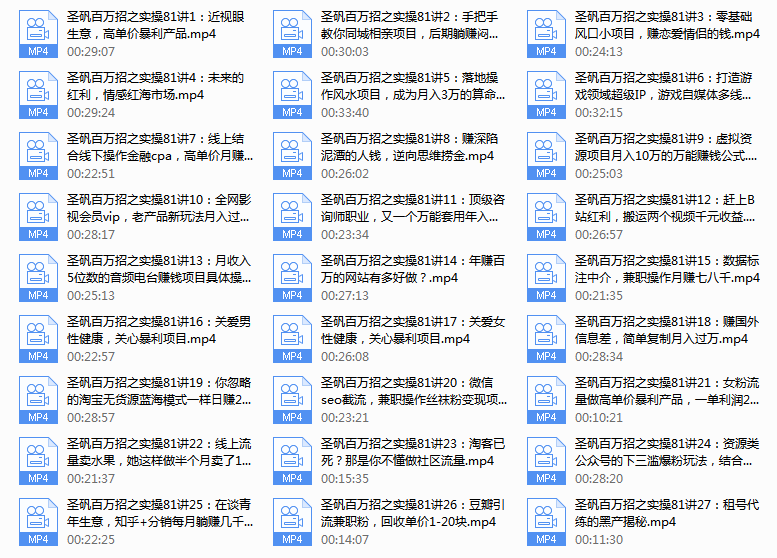Select the MP4 icon of 81讲5 风水项目
Image resolution: width=777 pixels, height=558 pixels.
(x=292, y=95)
